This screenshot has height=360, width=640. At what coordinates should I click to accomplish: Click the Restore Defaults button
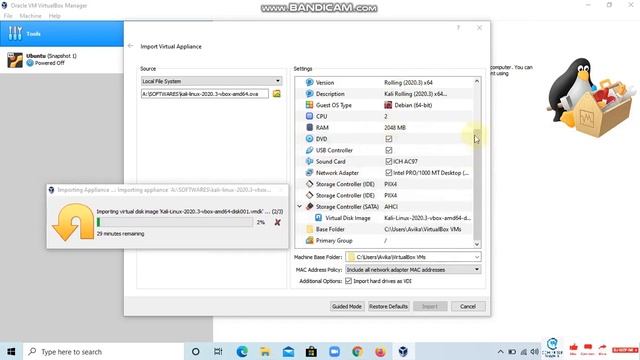pos(388,306)
